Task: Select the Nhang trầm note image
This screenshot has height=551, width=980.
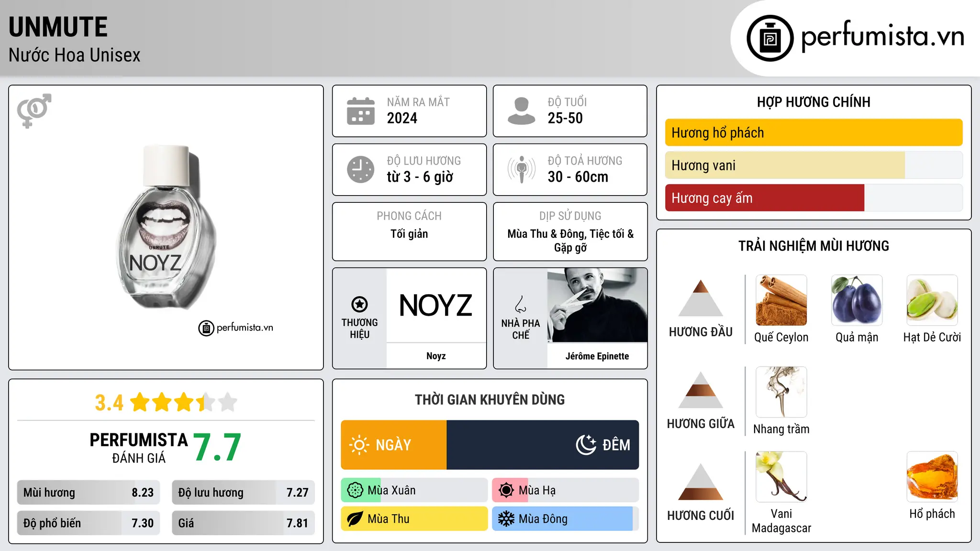Action: (781, 392)
